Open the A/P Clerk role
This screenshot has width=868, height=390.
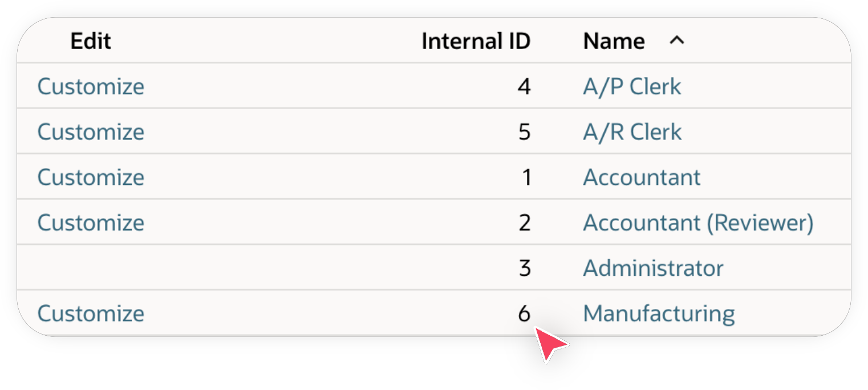tap(632, 86)
